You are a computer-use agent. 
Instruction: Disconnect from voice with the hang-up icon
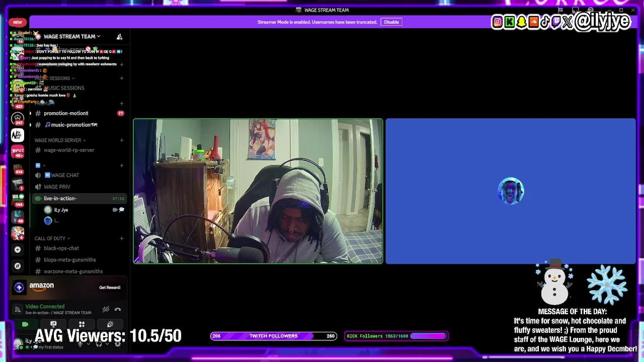pos(118,309)
